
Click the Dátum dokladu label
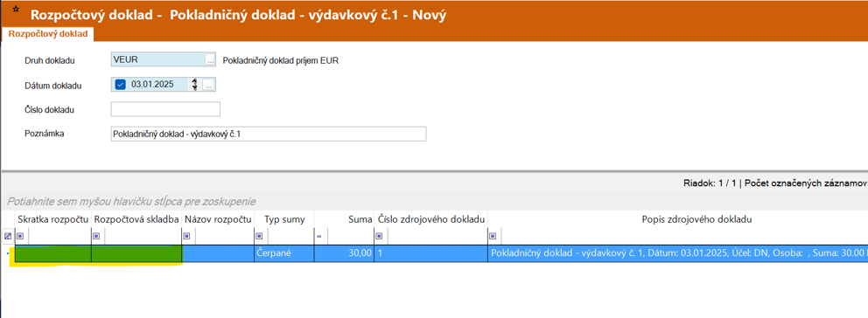click(x=53, y=85)
